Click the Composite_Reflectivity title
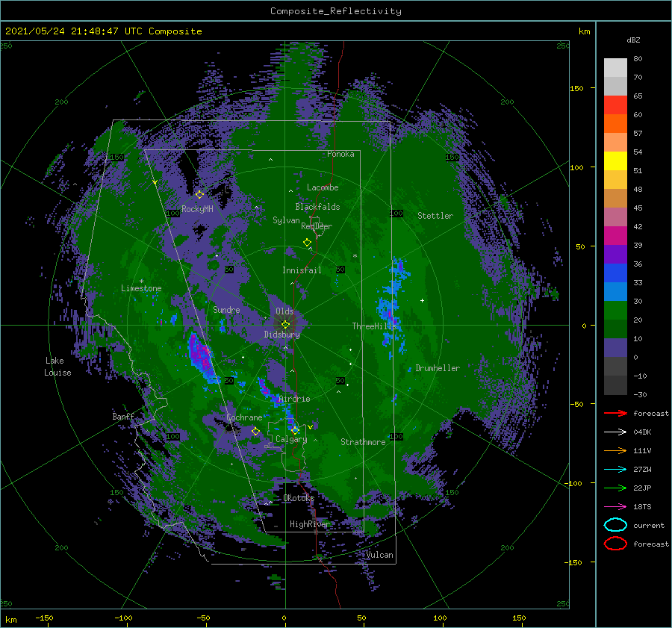The width and height of the screenshot is (672, 628). 335,11
